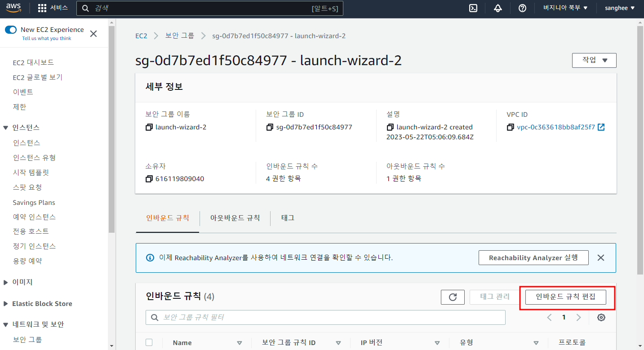Go to next page of rules

[x=579, y=318]
